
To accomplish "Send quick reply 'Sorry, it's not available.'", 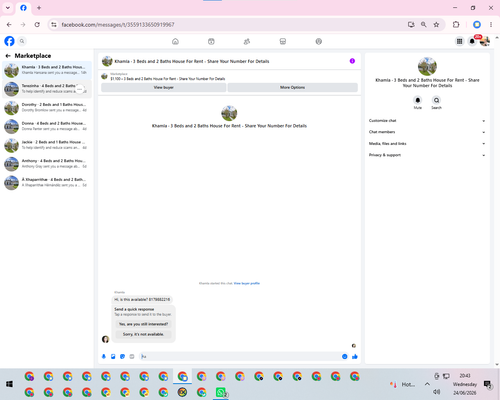I will [144, 334].
